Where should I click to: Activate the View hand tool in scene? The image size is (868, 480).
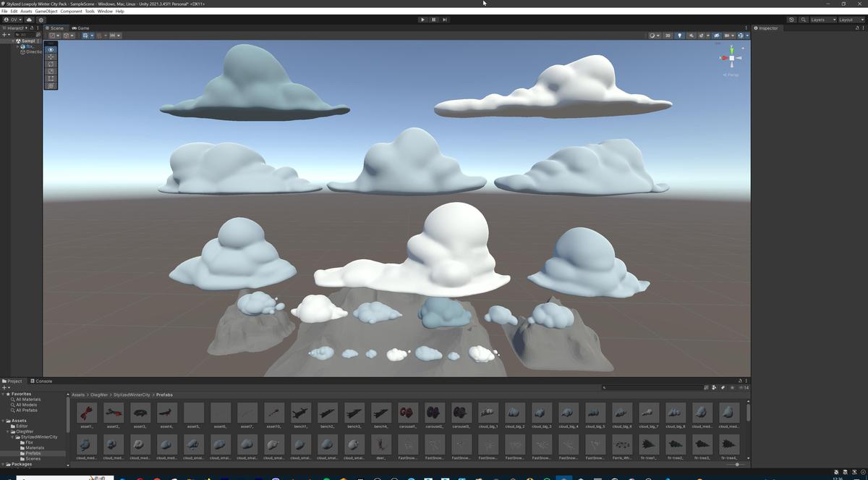tap(51, 50)
